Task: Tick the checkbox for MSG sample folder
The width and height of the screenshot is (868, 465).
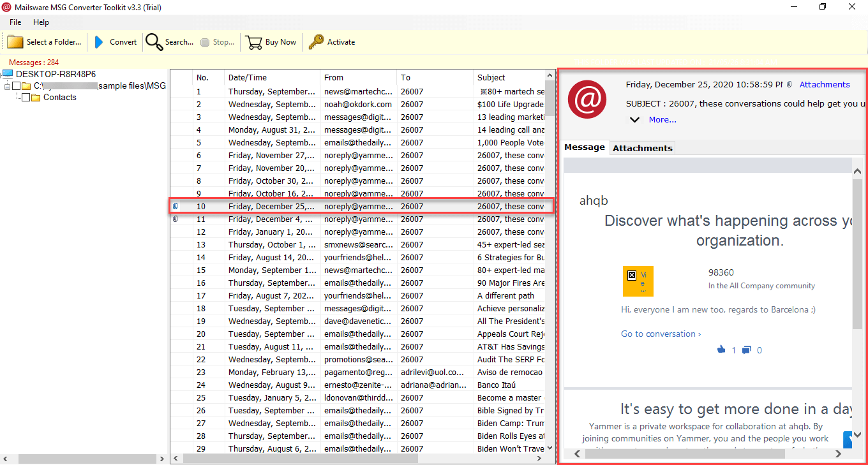Action: (x=17, y=85)
